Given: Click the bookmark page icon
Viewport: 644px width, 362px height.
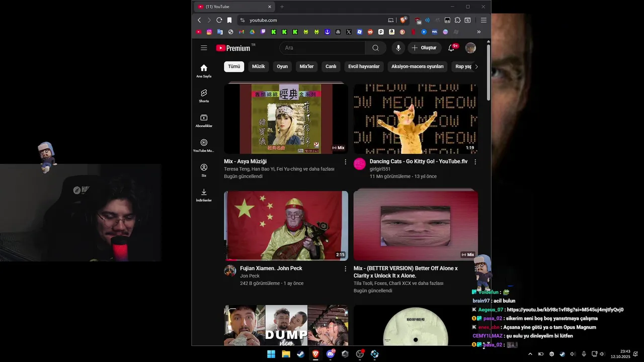Looking at the screenshot, I should pyautogui.click(x=229, y=20).
